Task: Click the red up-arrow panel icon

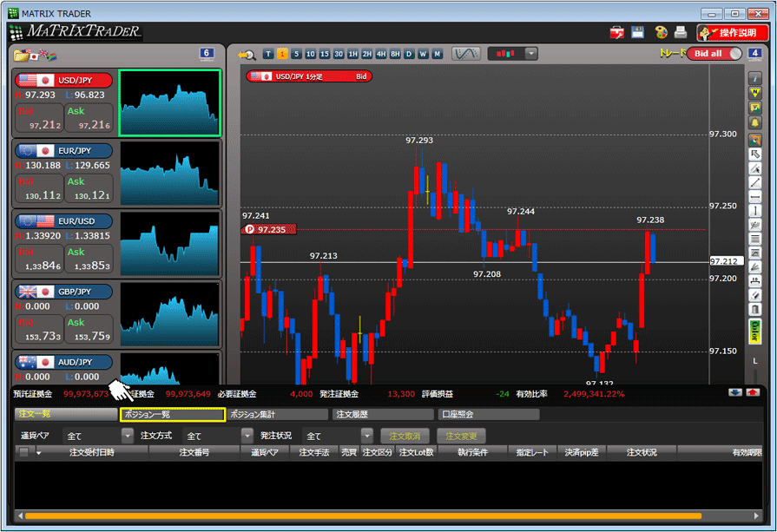Action: pyautogui.click(x=753, y=392)
